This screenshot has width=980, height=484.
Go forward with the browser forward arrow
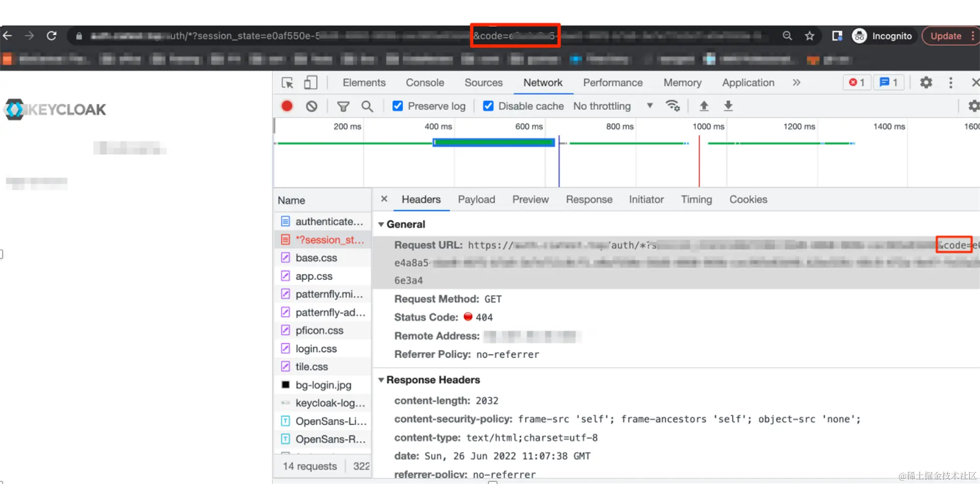tap(29, 36)
